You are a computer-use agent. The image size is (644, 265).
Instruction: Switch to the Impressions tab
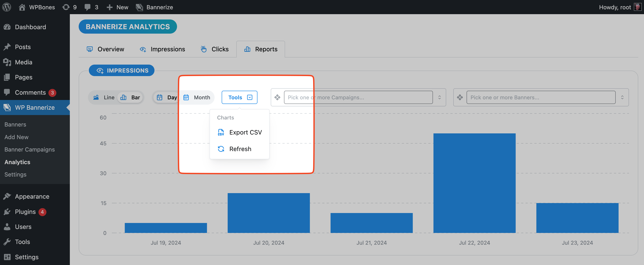click(x=162, y=49)
